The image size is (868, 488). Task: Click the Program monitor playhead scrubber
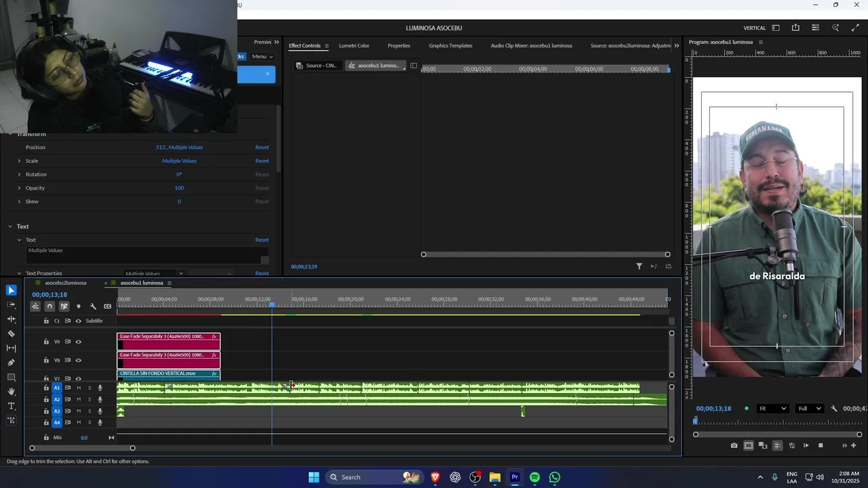coord(695,421)
